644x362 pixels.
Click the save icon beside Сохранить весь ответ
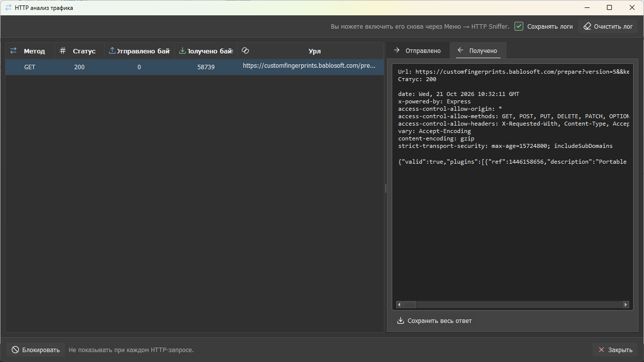coord(401,320)
